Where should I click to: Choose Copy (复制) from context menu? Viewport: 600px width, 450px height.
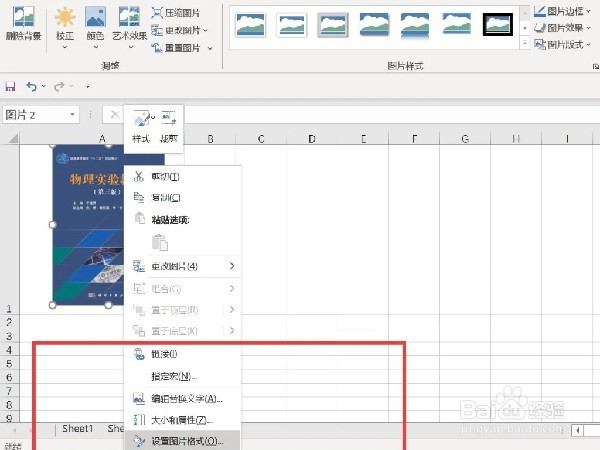(183, 198)
